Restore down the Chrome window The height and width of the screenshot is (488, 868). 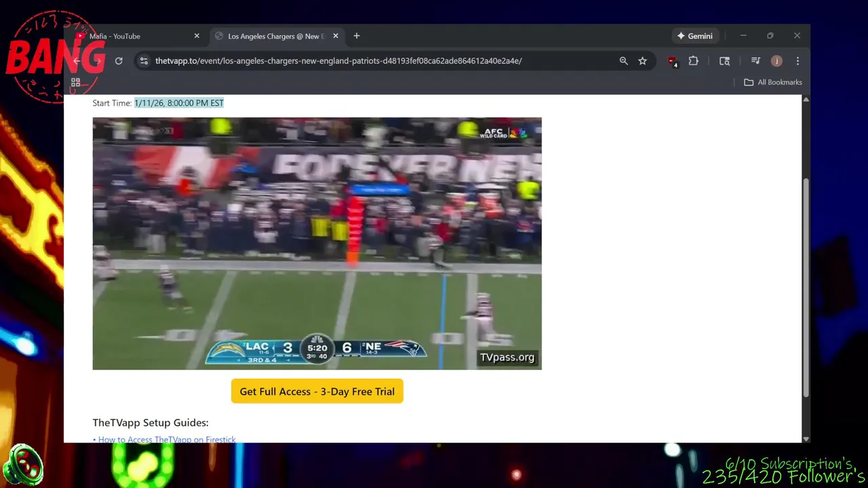click(770, 36)
